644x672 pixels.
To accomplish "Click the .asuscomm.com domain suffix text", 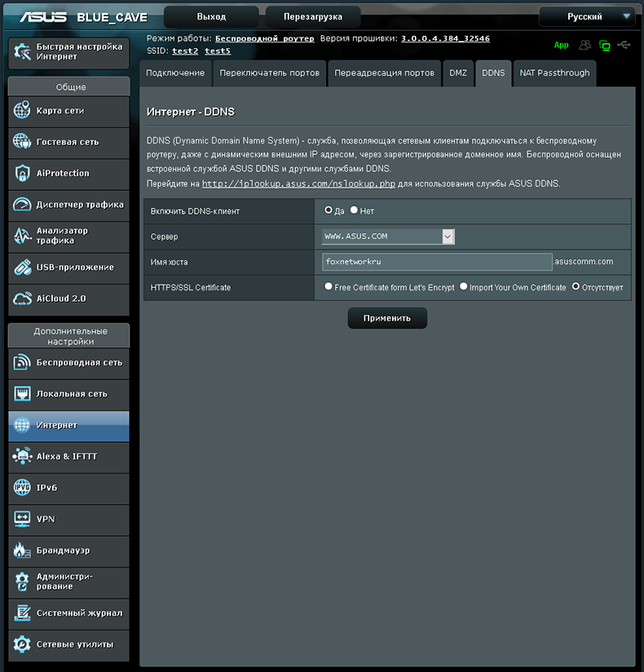I will pyautogui.click(x=584, y=262).
